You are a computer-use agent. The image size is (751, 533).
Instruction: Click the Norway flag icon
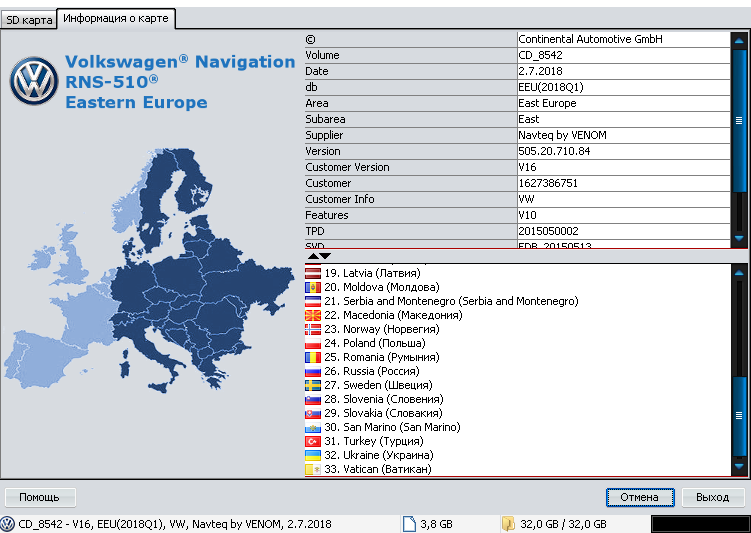point(313,329)
